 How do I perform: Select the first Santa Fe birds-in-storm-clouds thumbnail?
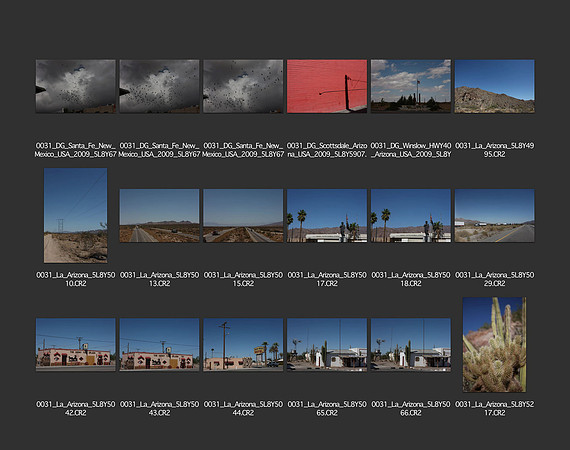point(76,86)
